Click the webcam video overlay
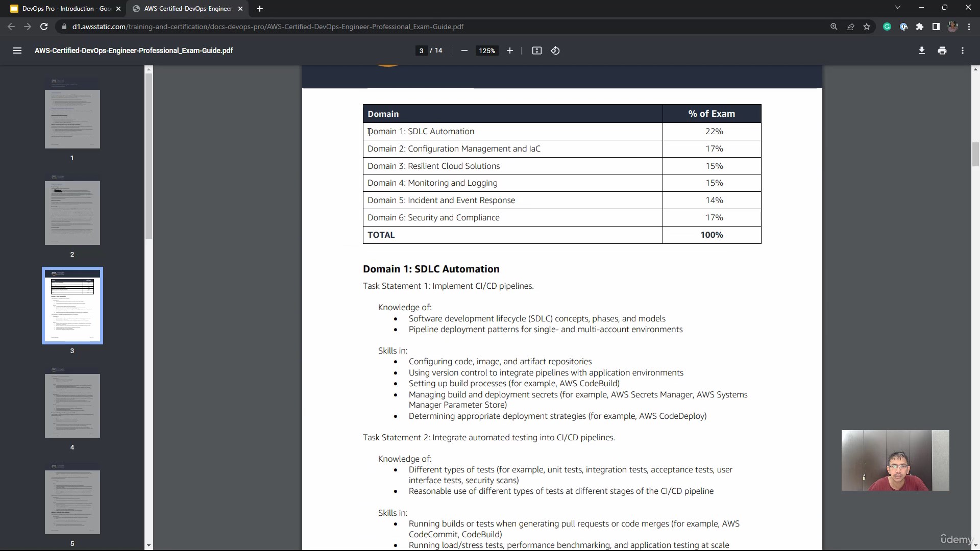 pos(895,461)
